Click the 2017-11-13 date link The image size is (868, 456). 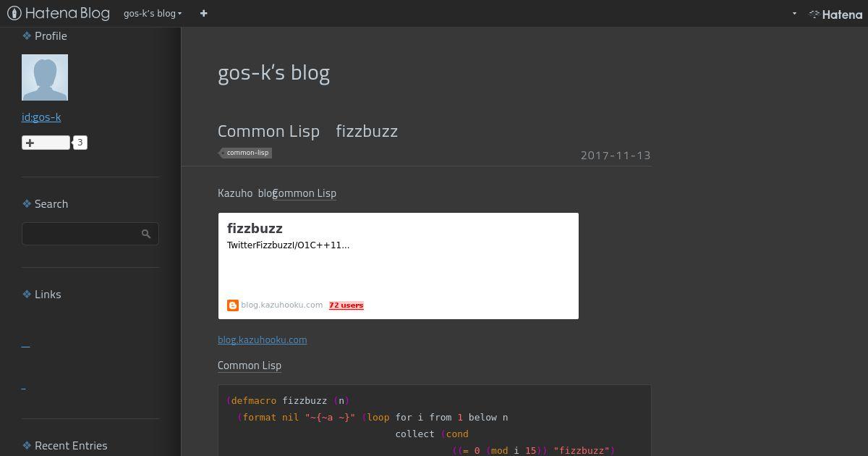(x=616, y=155)
